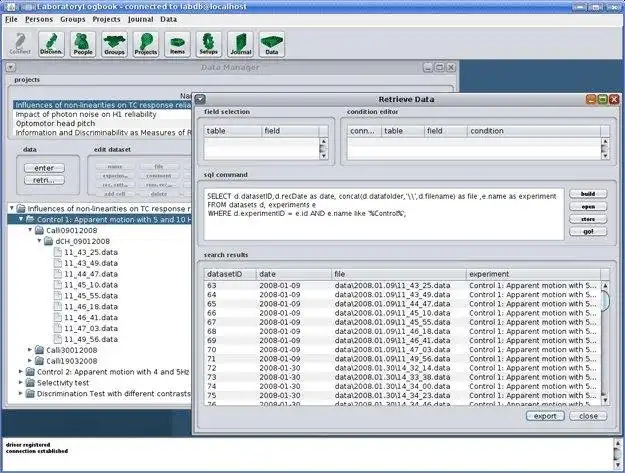Collapse the Call09012008 tree node
The image size is (625, 473).
tap(30, 230)
